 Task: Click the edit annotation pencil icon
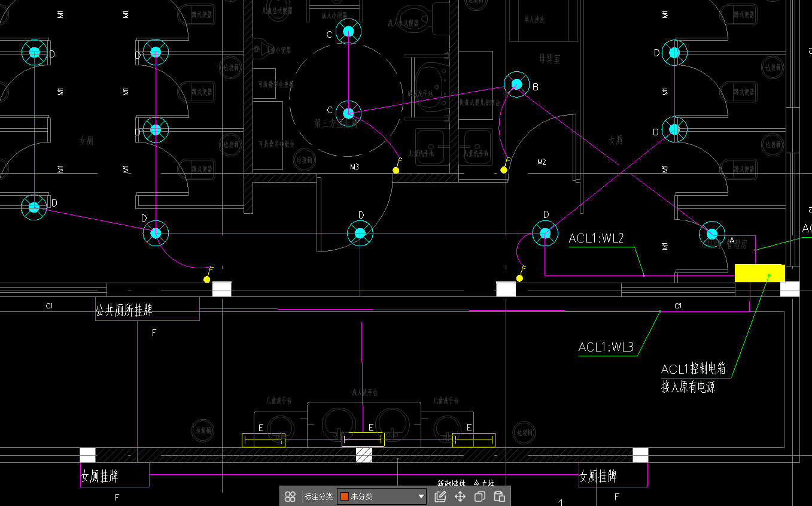click(x=440, y=496)
